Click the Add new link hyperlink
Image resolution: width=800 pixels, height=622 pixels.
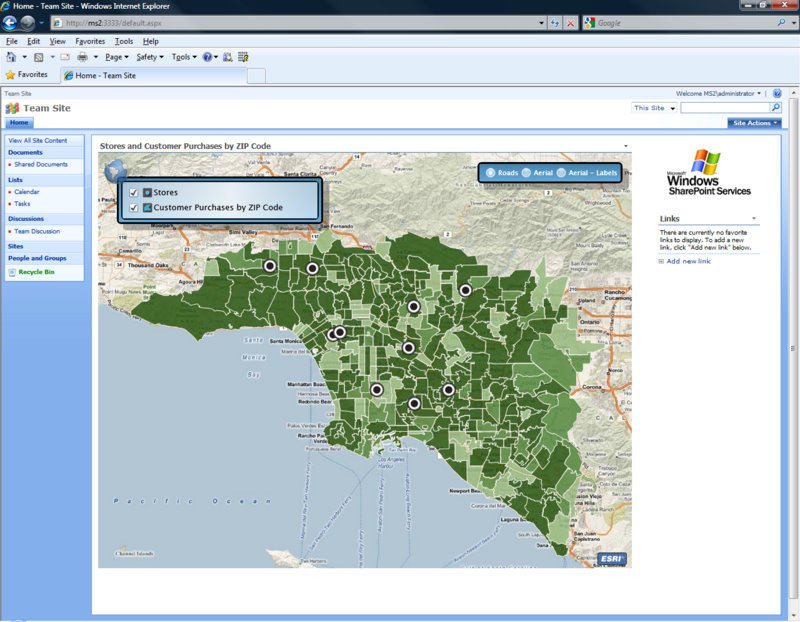[x=688, y=261]
